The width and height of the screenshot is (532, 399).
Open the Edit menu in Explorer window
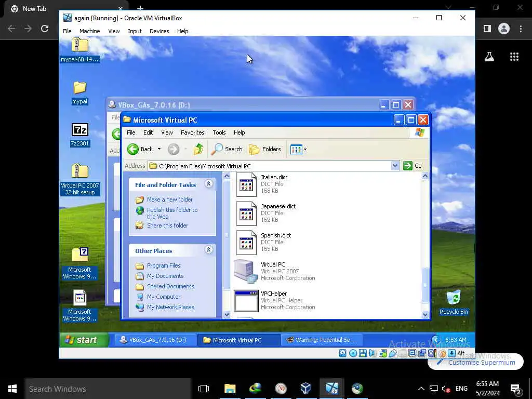click(148, 132)
